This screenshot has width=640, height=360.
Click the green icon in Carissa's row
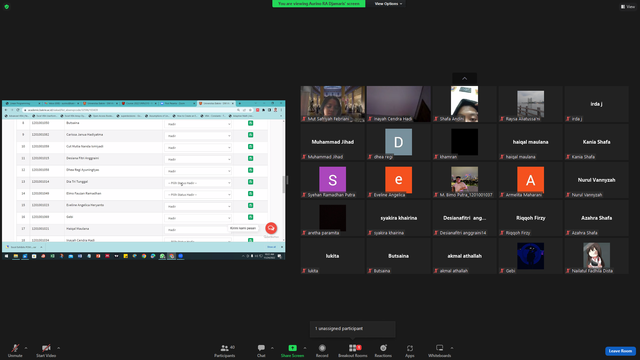coord(251,135)
